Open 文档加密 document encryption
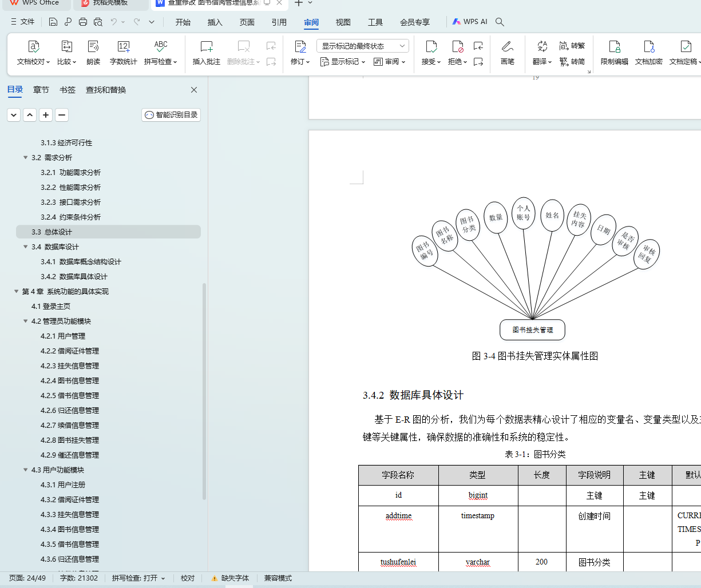 coord(649,53)
